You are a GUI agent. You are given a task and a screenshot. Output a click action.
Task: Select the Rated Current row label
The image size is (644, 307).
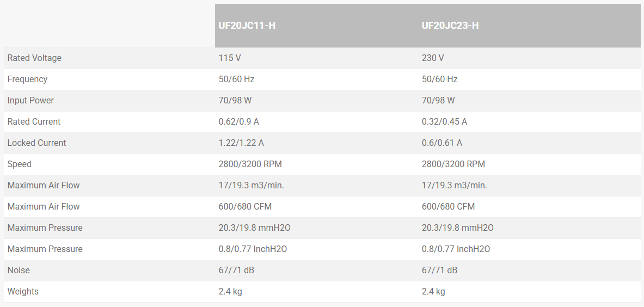click(34, 122)
